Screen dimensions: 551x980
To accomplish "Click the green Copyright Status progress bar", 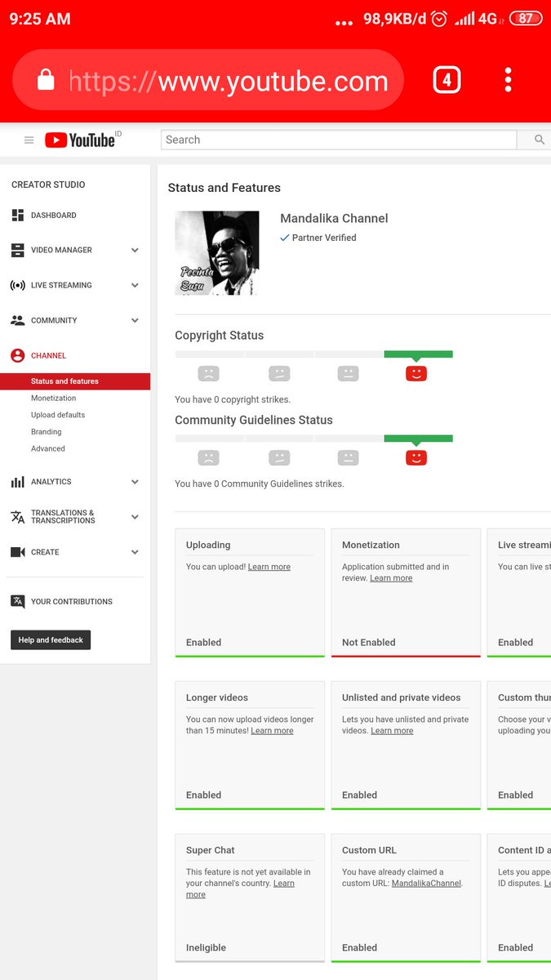I will (x=418, y=354).
